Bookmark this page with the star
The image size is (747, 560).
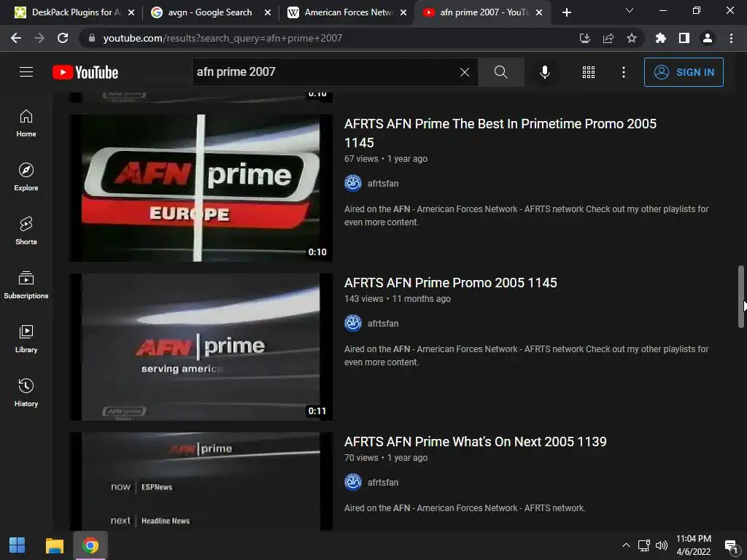click(x=632, y=38)
